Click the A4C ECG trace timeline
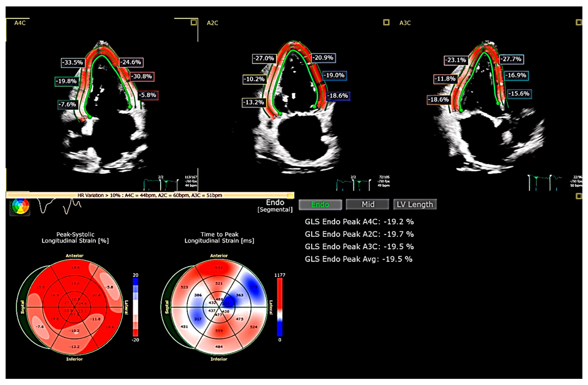Screen dimensions: 588x385 (161, 184)
